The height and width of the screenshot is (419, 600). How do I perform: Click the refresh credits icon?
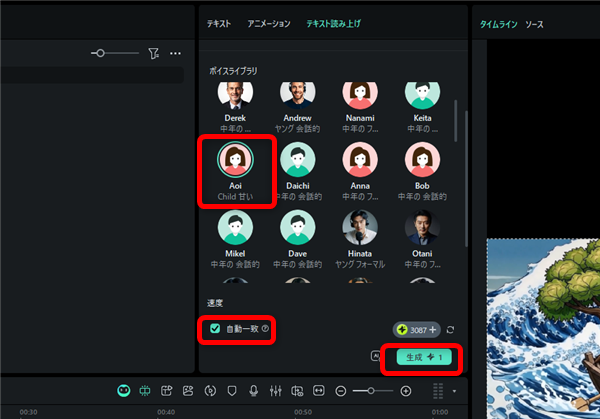pos(451,329)
